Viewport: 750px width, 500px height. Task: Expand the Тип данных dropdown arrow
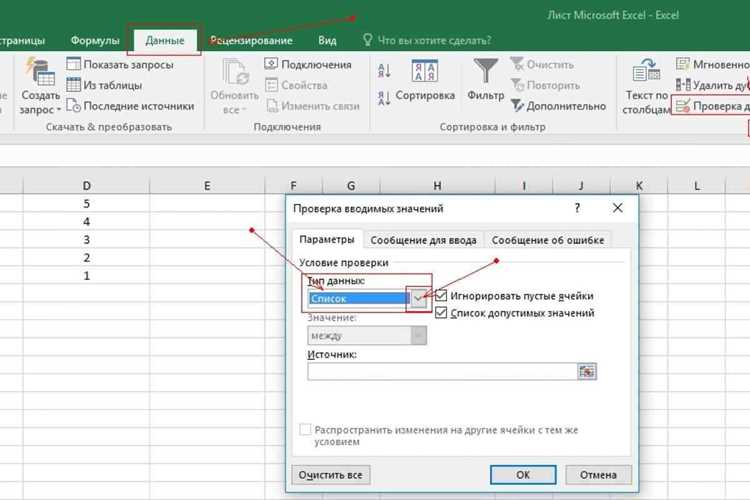point(418,299)
